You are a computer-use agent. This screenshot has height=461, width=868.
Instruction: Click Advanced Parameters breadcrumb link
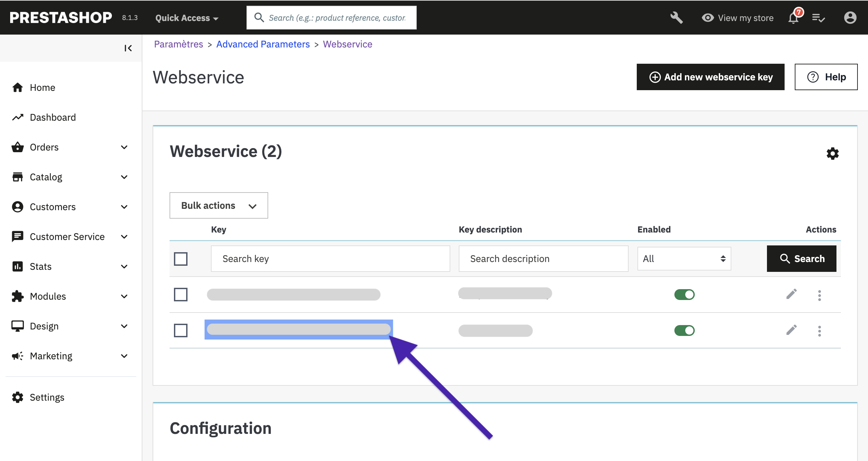tap(263, 44)
